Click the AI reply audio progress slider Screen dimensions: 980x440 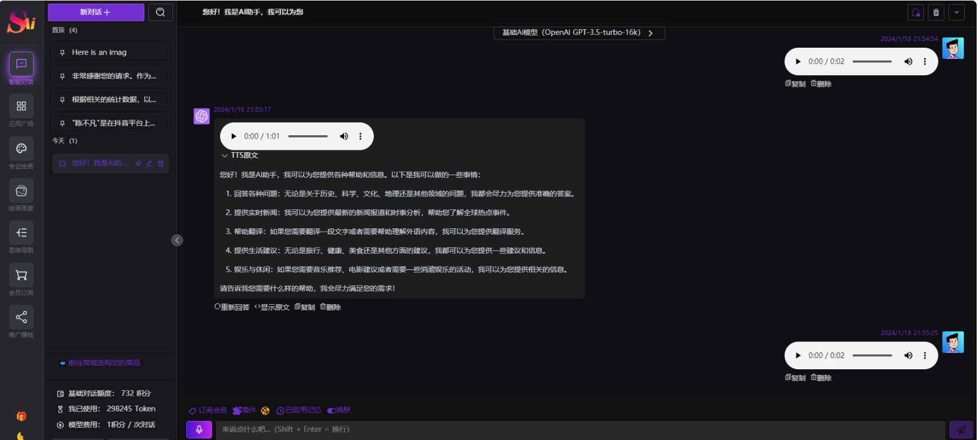click(308, 136)
